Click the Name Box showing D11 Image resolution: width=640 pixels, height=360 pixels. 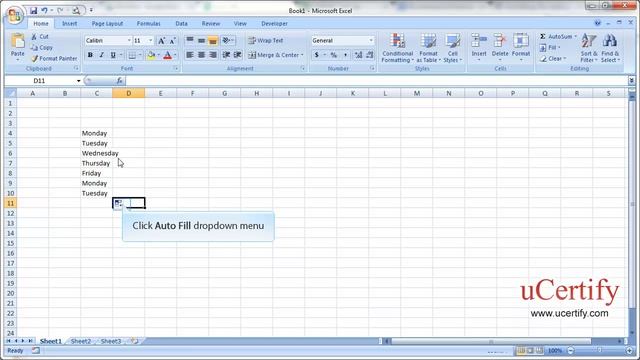[40, 81]
